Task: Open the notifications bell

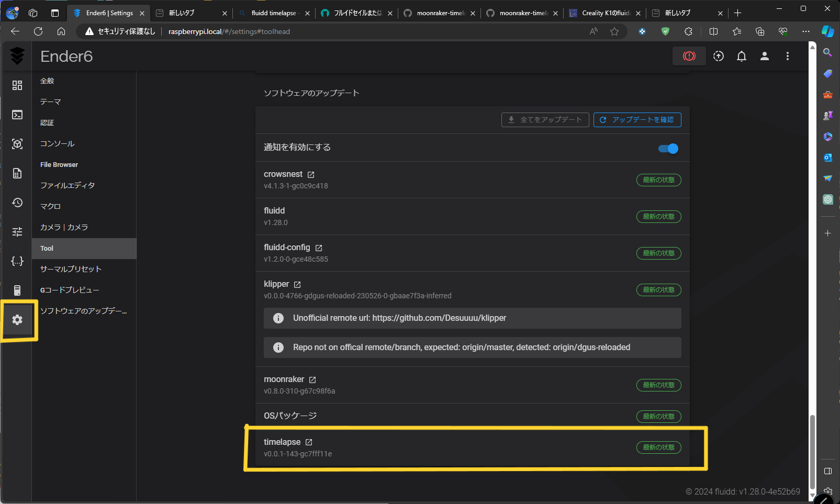Action: pos(741,56)
